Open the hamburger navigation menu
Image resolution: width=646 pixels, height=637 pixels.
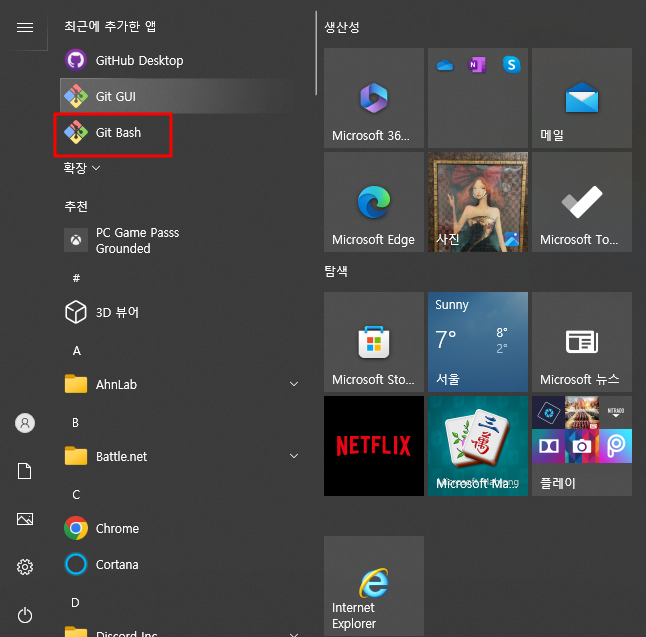(x=25, y=28)
